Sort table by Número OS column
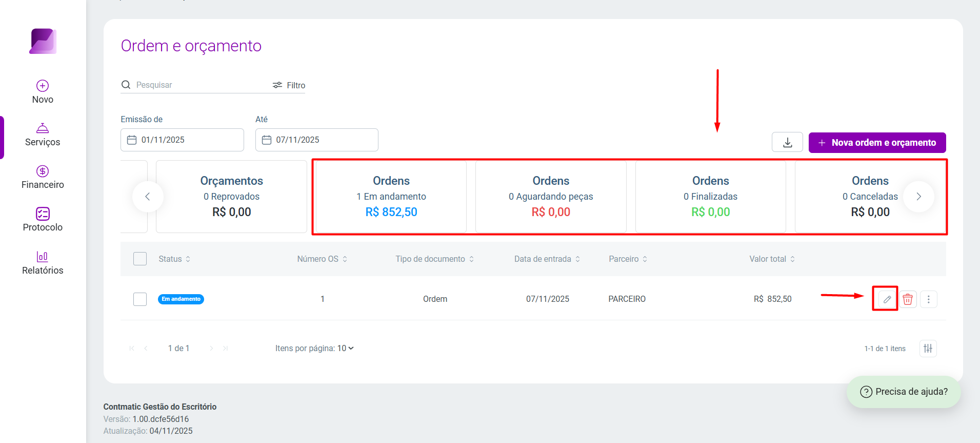The width and height of the screenshot is (980, 443). (322, 259)
